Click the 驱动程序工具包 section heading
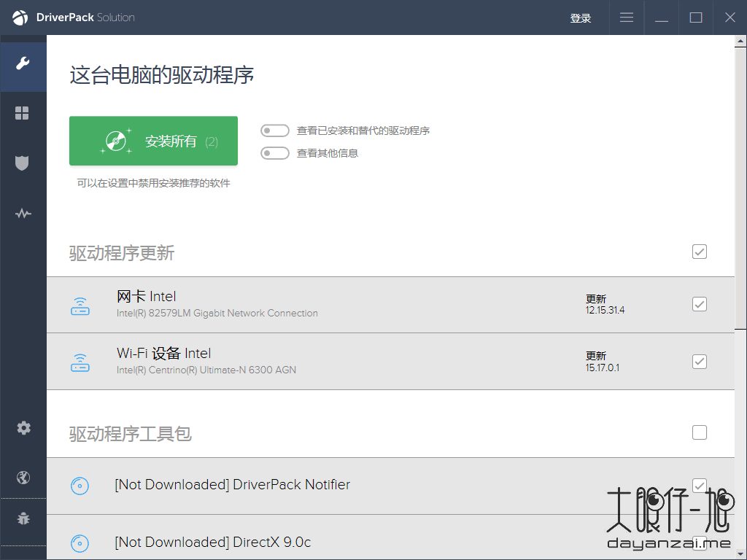747x560 pixels. (131, 434)
